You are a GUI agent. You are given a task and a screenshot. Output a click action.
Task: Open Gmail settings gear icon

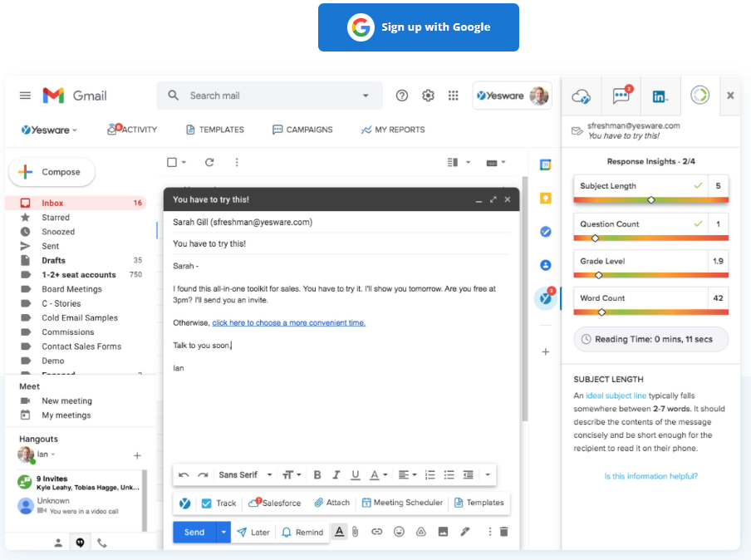click(428, 96)
